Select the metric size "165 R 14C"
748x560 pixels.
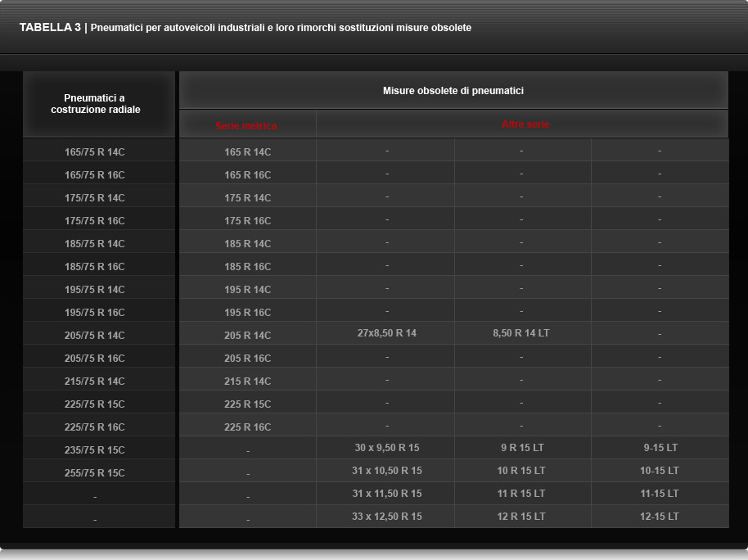(x=248, y=151)
